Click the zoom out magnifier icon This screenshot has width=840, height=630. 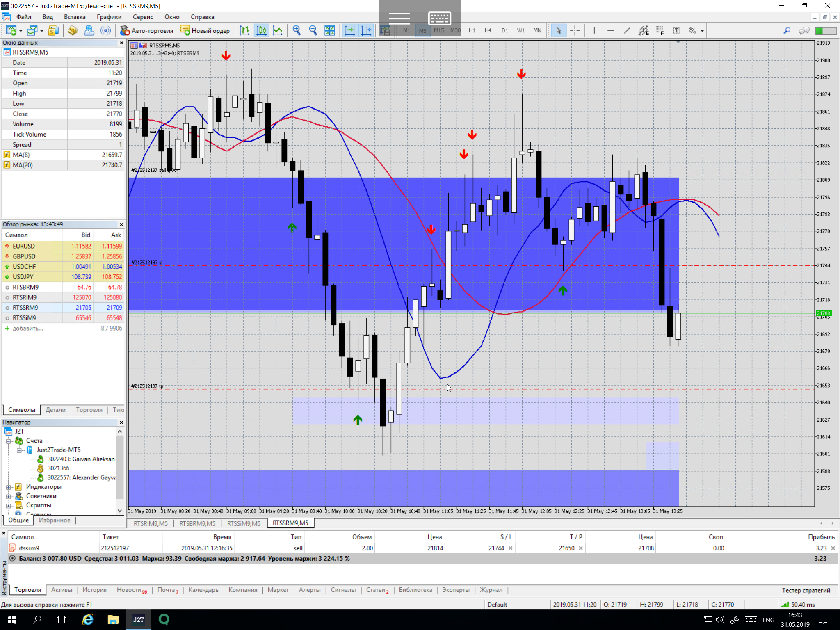313,31
